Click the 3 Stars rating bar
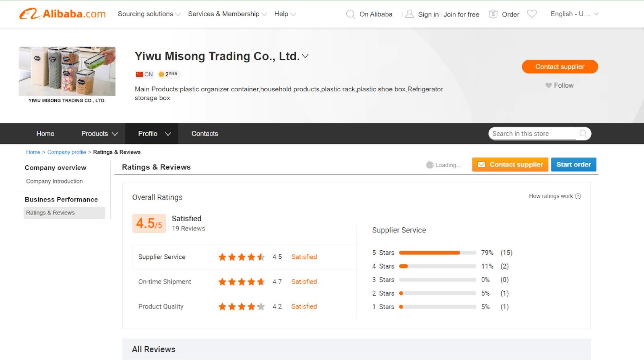This screenshot has width=644, height=362. (x=438, y=280)
